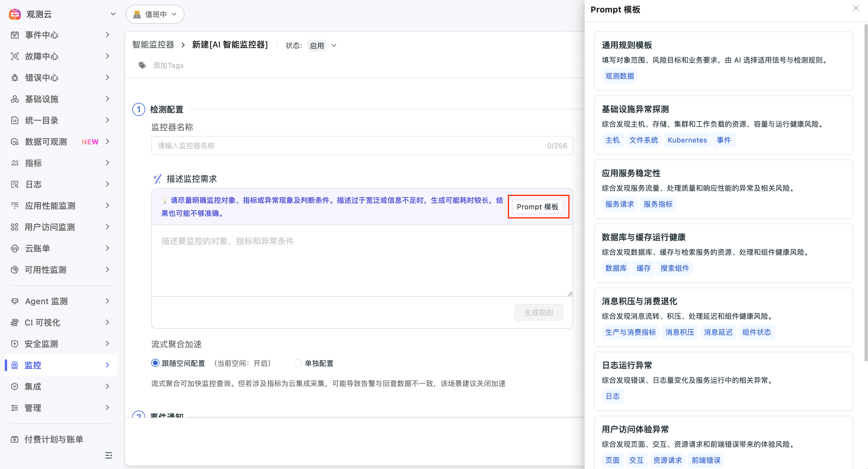
Task: Open the 值班中 status dropdown
Action: (x=155, y=14)
